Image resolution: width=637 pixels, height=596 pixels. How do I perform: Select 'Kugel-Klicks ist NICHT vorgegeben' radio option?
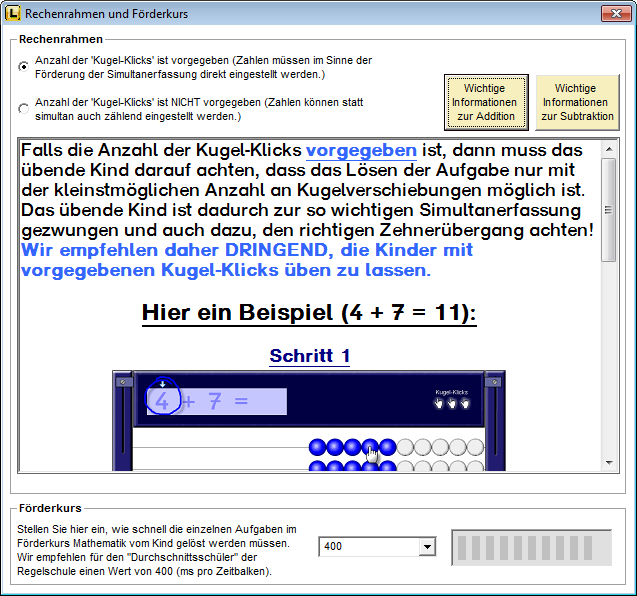pos(24,109)
